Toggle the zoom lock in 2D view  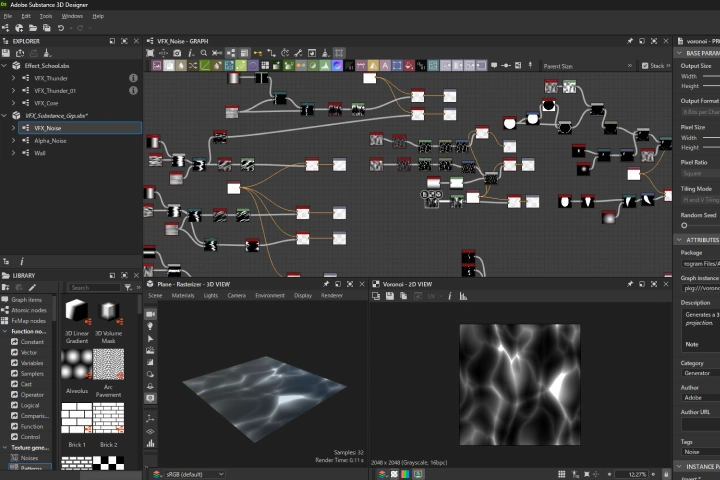point(665,474)
